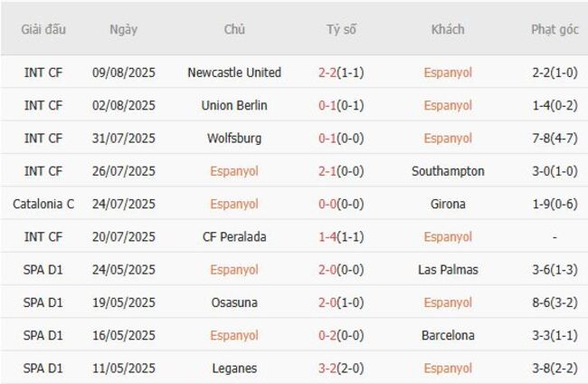Select the Wolfsburg home team
Image resolution: width=588 pixels, height=384 pixels.
[x=234, y=139]
